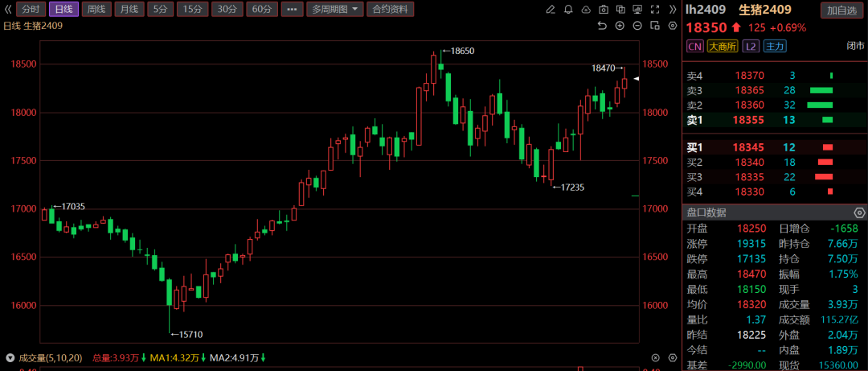The image size is (868, 371).
Task: Zoom out the chart with minus icon
Action: coord(637,26)
